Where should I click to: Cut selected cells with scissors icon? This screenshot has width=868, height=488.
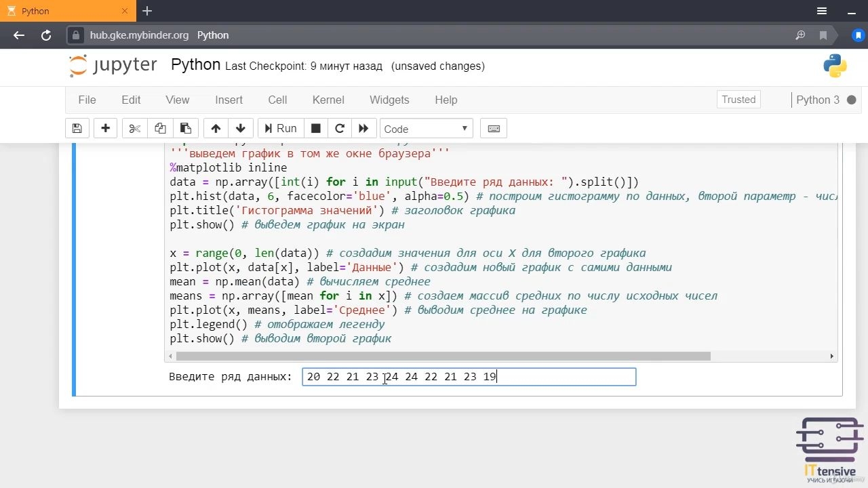pos(134,129)
